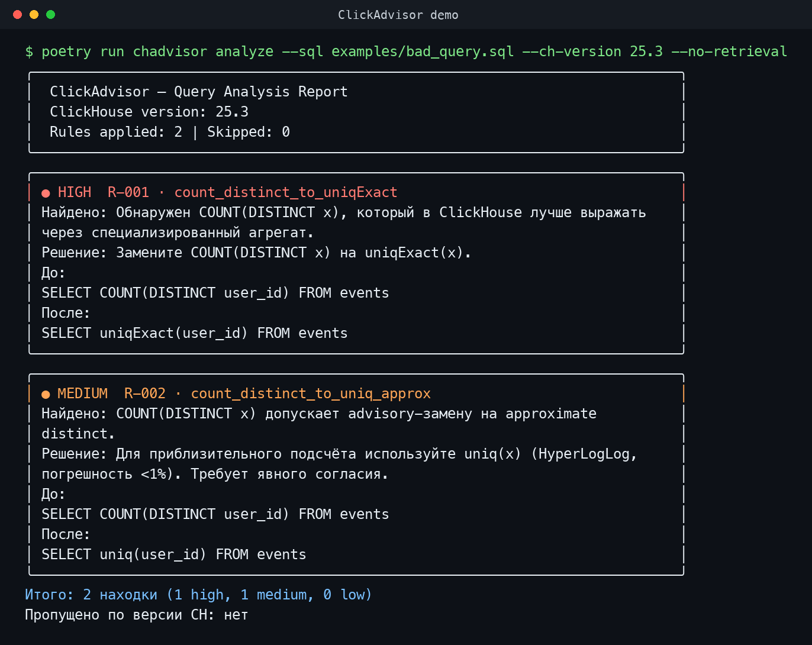
Task: Maximize the terminal with the green button
Action: pos(51,14)
